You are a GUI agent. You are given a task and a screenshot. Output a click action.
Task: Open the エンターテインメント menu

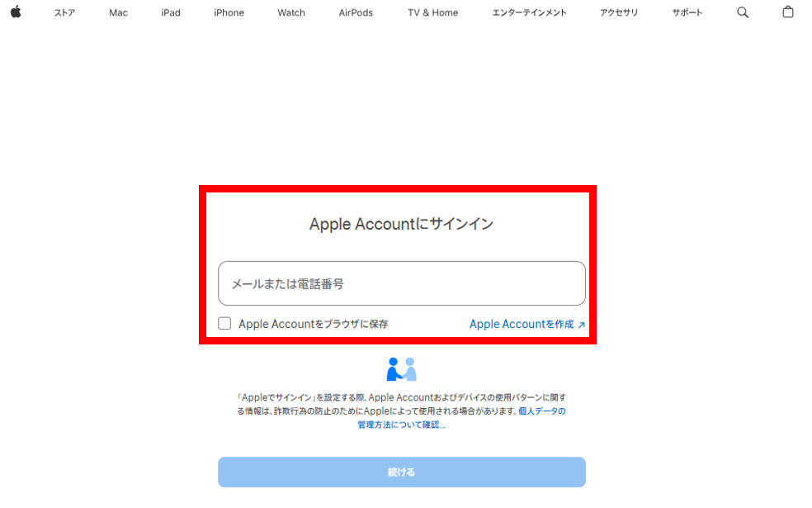529,12
